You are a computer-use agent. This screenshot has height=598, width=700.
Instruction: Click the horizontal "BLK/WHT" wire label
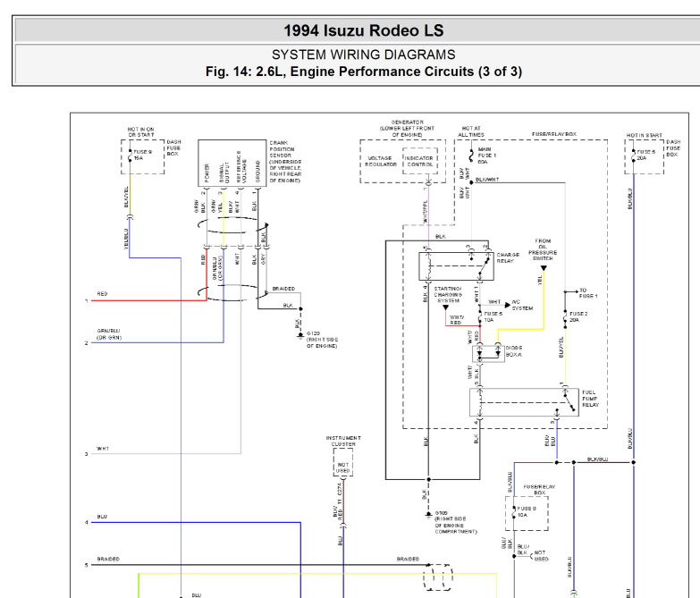(x=487, y=180)
